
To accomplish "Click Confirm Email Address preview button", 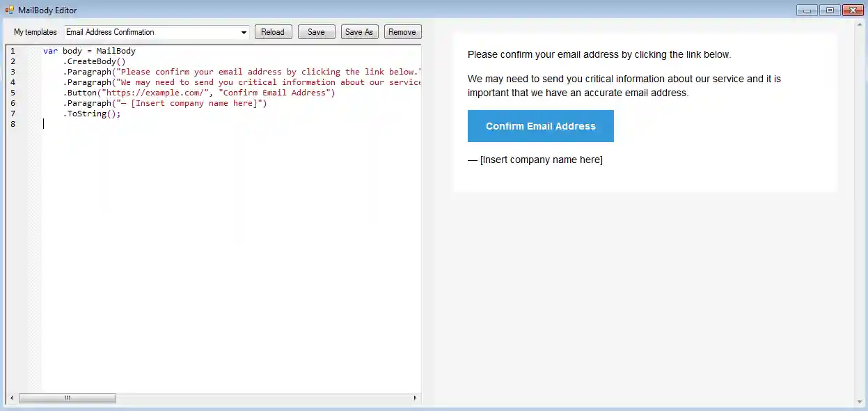I will pyautogui.click(x=541, y=126).
